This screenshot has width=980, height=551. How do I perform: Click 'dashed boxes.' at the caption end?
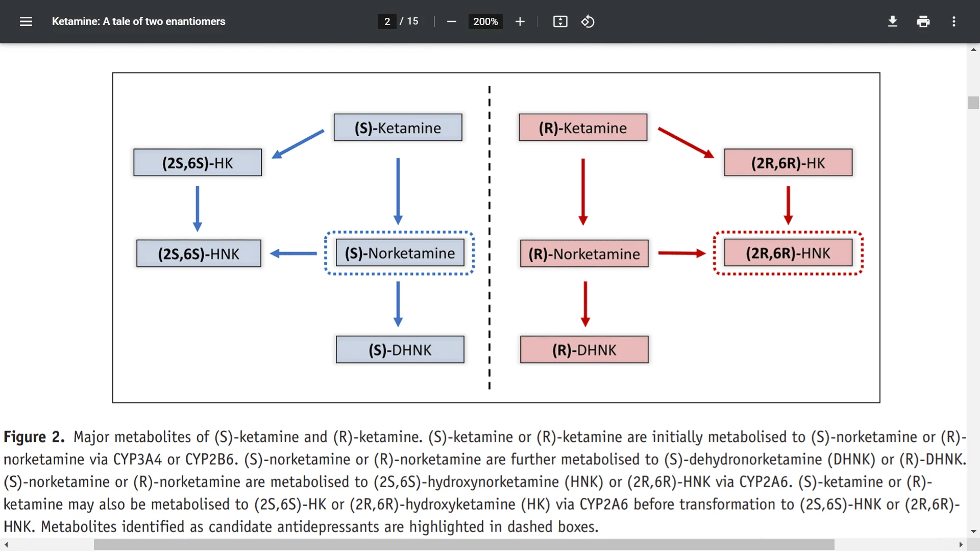pyautogui.click(x=553, y=527)
